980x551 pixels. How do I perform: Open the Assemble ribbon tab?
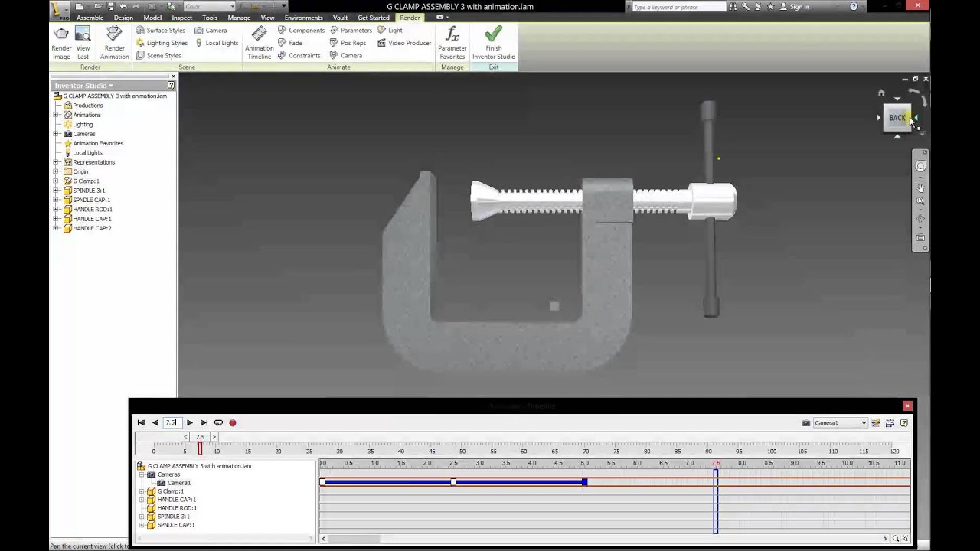90,18
